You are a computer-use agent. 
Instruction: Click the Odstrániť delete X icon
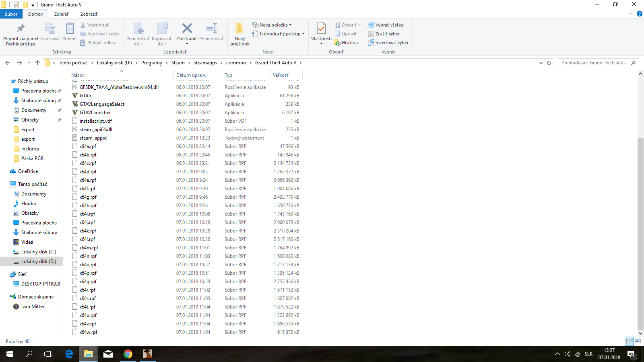pyautogui.click(x=187, y=28)
